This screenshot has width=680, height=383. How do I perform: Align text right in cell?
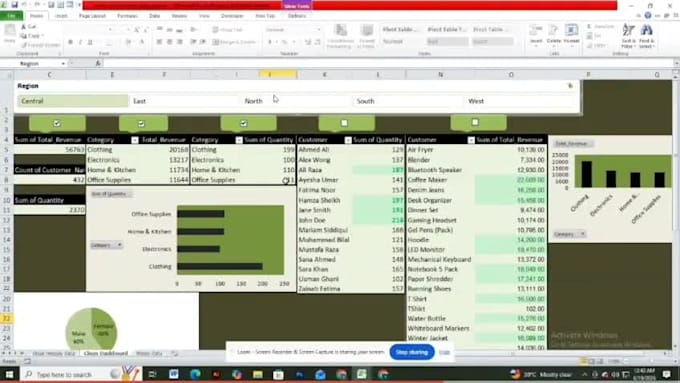pos(179,42)
